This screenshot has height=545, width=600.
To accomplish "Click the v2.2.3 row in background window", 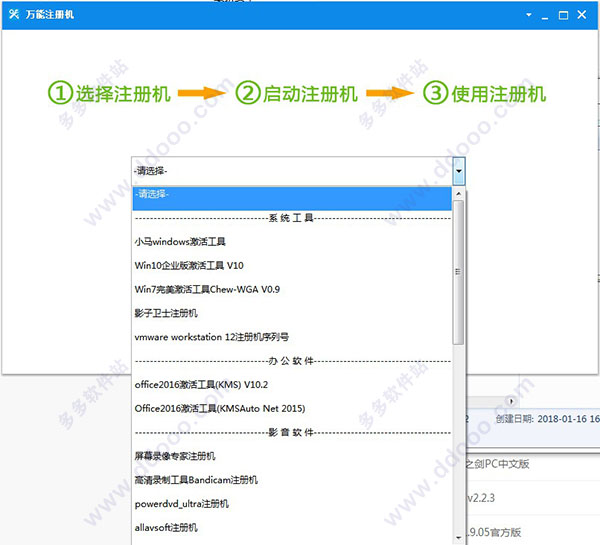I will tap(481, 498).
